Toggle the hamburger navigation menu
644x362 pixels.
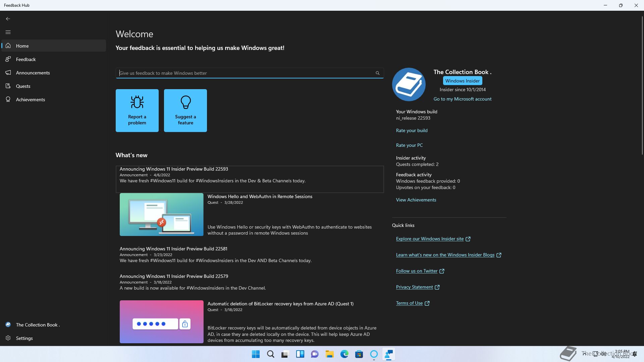[x=8, y=32]
